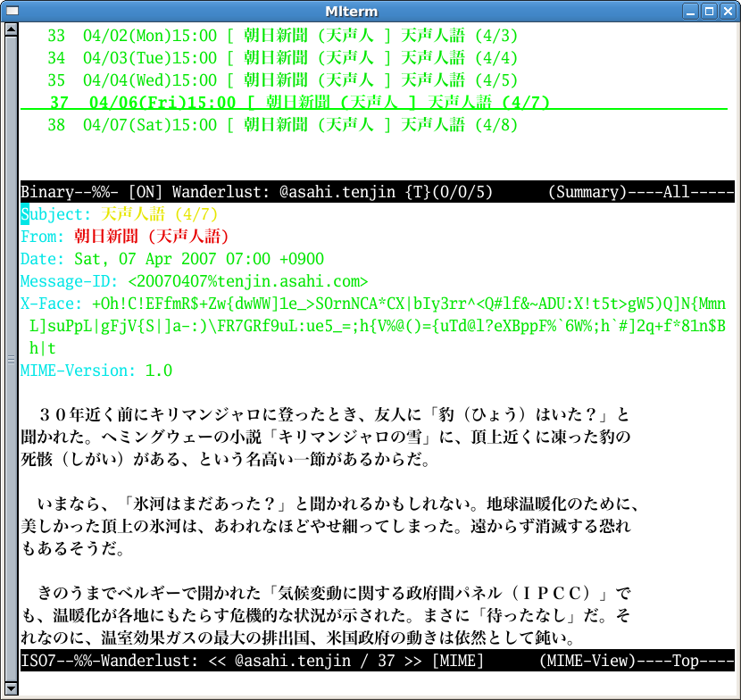Click the Summary mode line for @asahi.tenjin
This screenshot has height=700, width=741.
pos(377,191)
